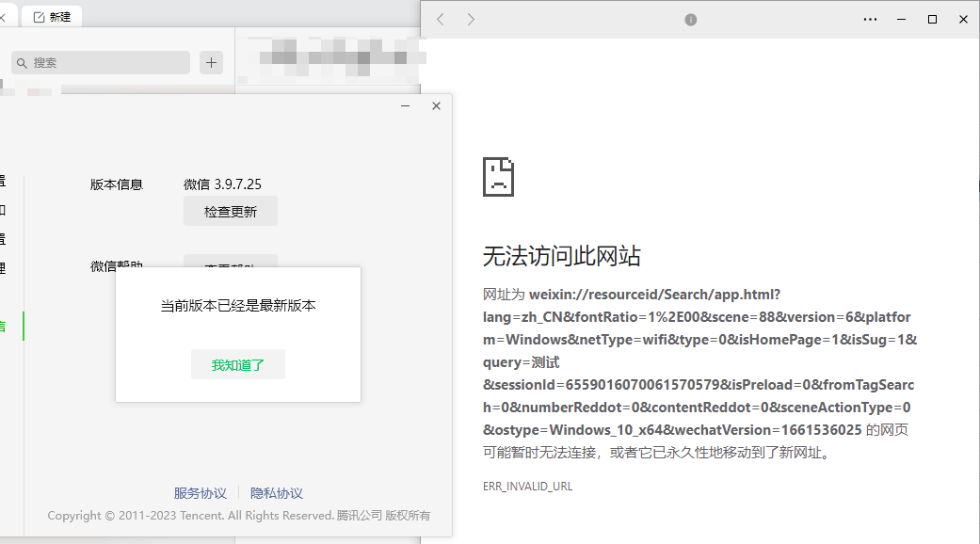Open the three-dot more menu in browser window
This screenshot has height=544, width=980.
click(870, 20)
